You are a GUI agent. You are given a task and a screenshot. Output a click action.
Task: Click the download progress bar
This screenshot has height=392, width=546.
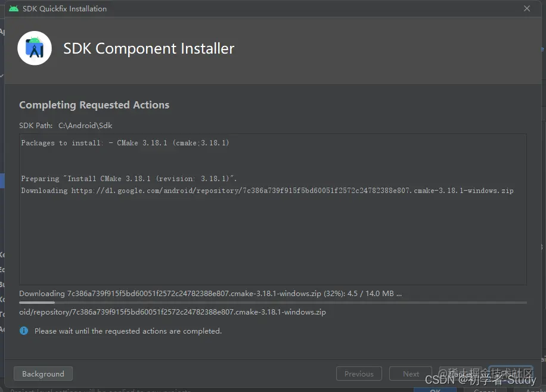click(x=272, y=303)
